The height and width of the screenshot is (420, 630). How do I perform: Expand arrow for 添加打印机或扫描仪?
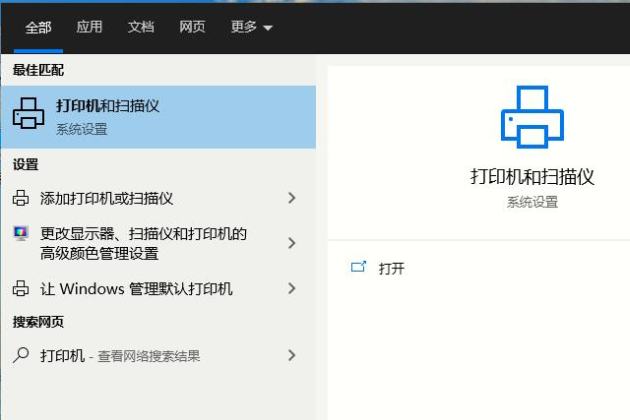coord(292,198)
